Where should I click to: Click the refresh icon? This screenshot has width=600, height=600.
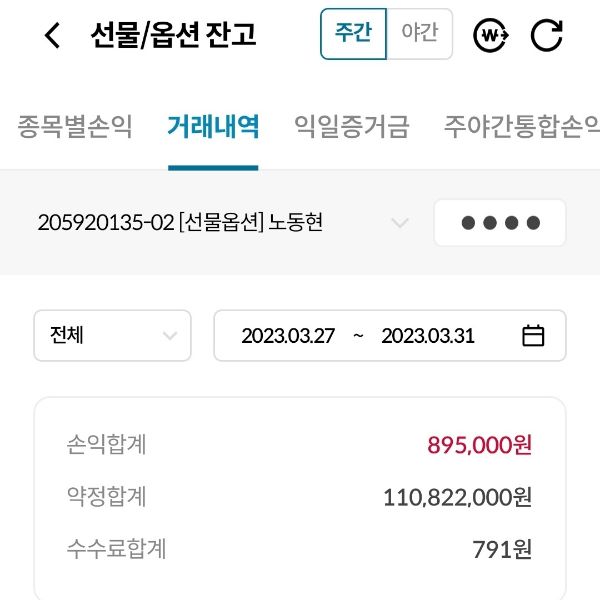(x=546, y=35)
